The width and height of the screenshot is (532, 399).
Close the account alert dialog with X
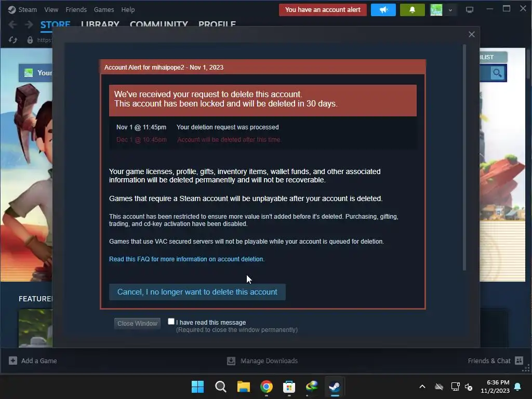[x=472, y=34]
